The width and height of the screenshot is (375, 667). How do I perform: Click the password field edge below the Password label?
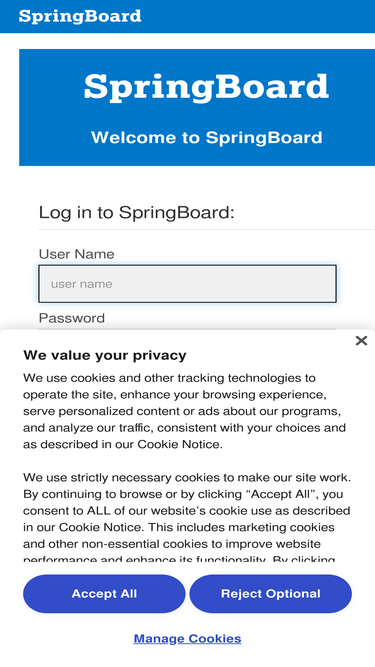tap(188, 328)
